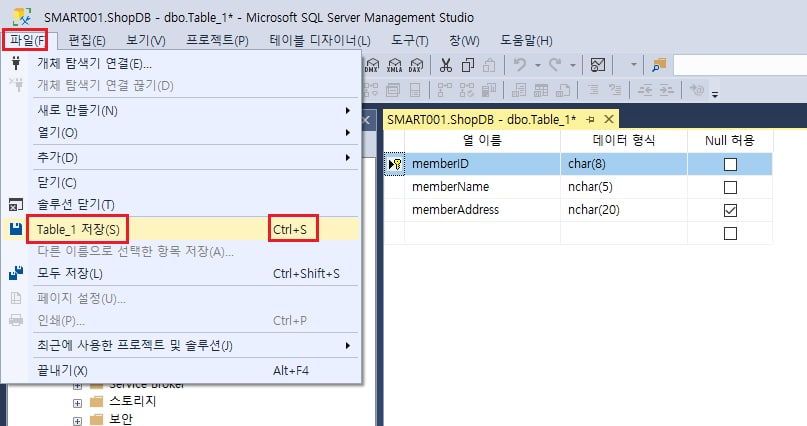Click the plug icon beside 개체 탐색기 연결
The image size is (807, 426).
point(16,63)
